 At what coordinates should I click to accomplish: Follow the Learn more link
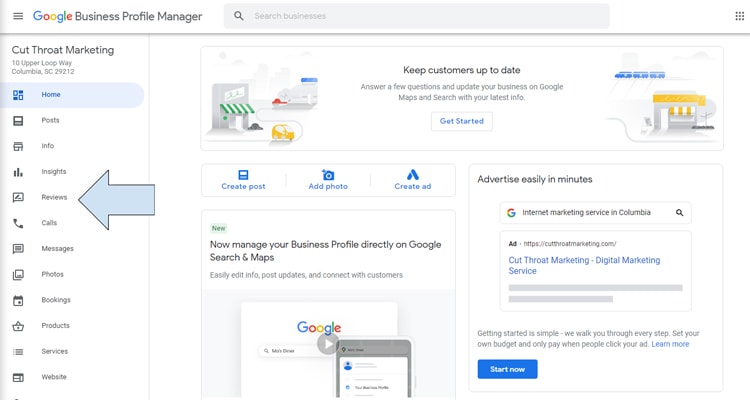(x=670, y=344)
